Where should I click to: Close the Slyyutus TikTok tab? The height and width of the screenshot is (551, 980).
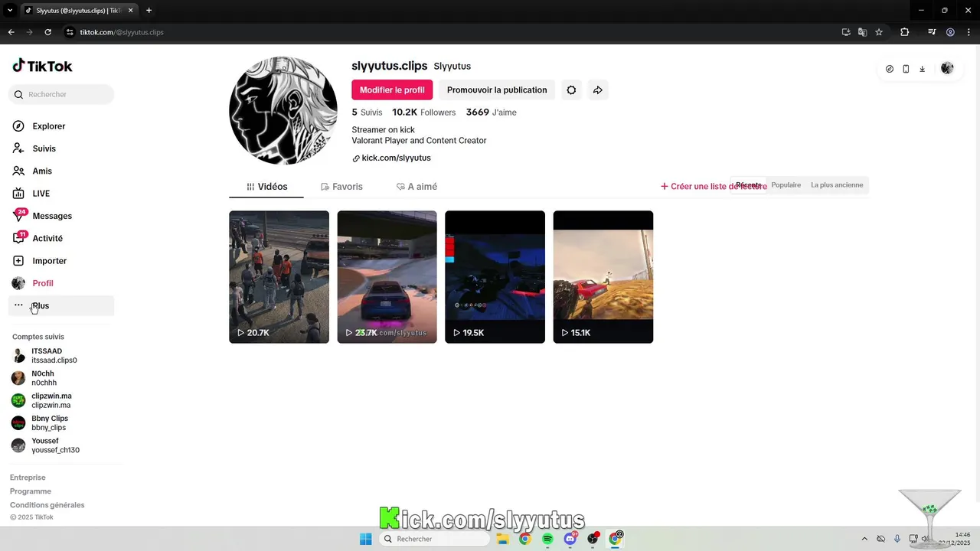click(131, 11)
